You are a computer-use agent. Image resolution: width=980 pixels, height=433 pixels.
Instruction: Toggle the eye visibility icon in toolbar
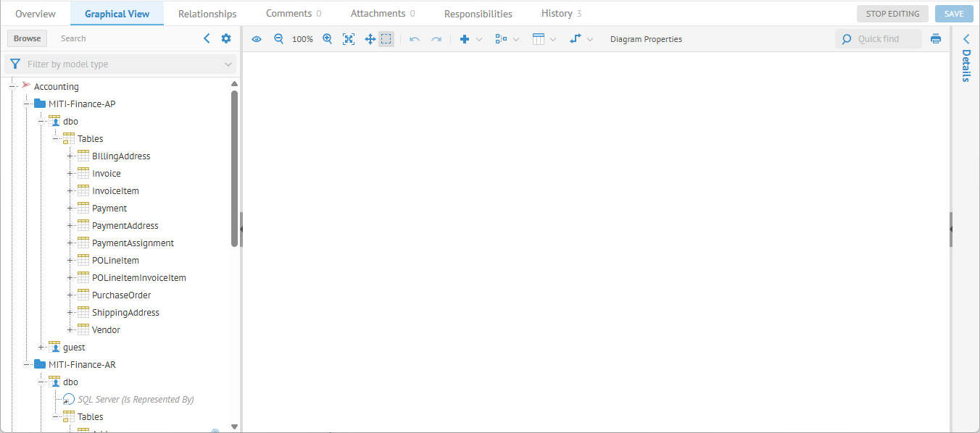(x=257, y=39)
